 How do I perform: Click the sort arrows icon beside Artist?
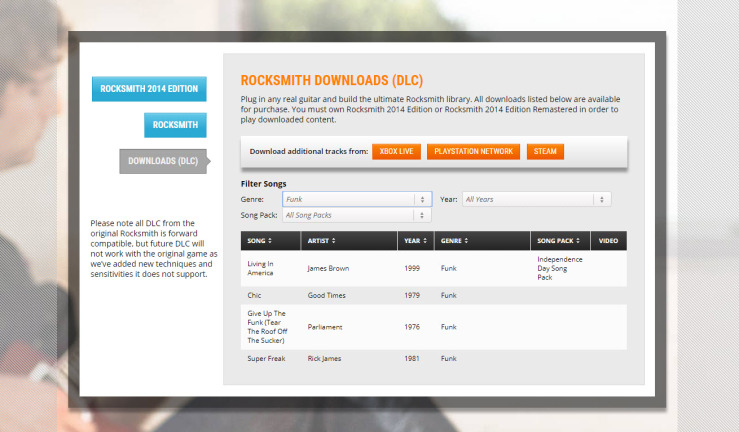pyautogui.click(x=334, y=241)
